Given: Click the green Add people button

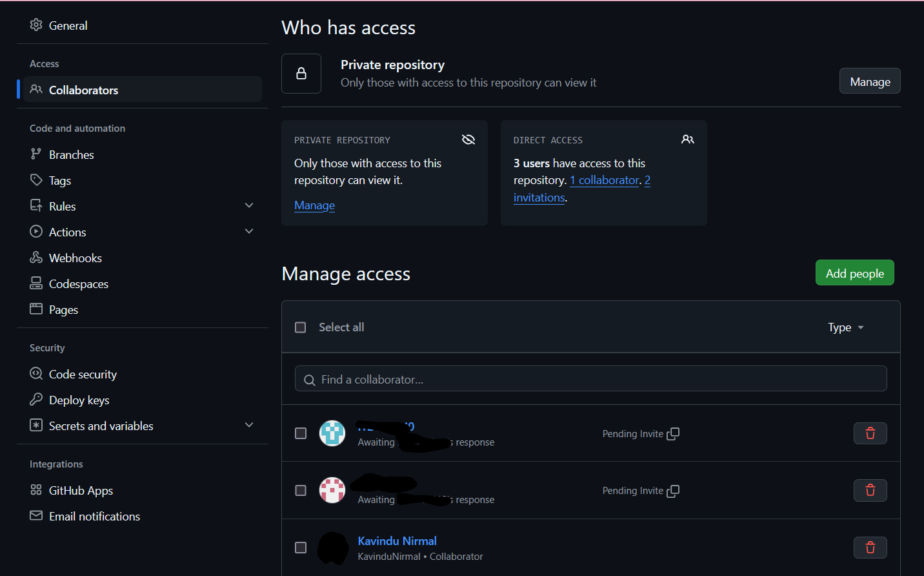Looking at the screenshot, I should (x=854, y=273).
